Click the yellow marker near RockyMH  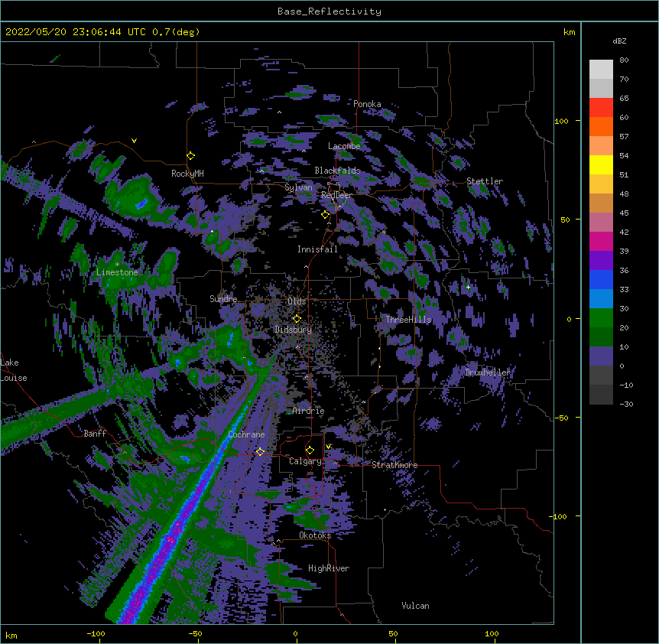click(x=190, y=155)
